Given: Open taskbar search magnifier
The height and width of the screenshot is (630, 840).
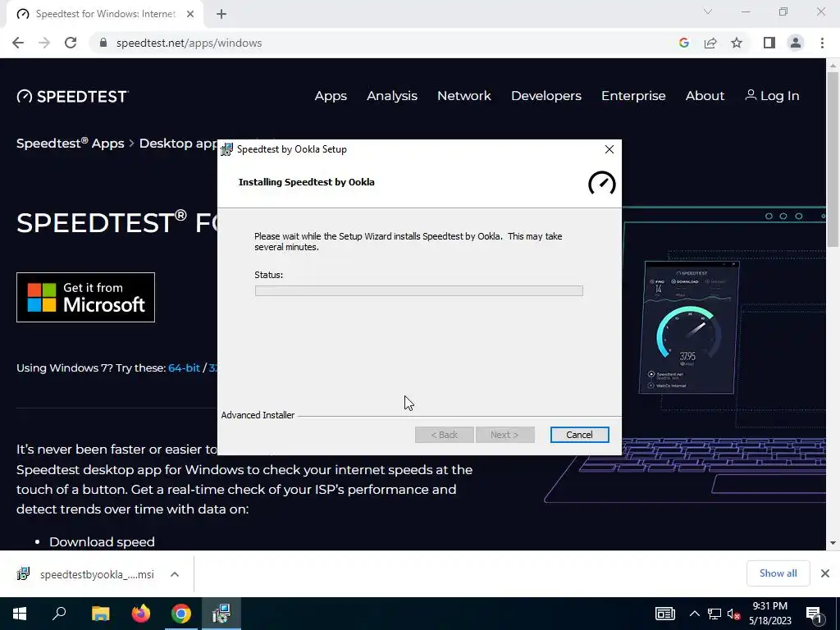Looking at the screenshot, I should coord(59,614).
